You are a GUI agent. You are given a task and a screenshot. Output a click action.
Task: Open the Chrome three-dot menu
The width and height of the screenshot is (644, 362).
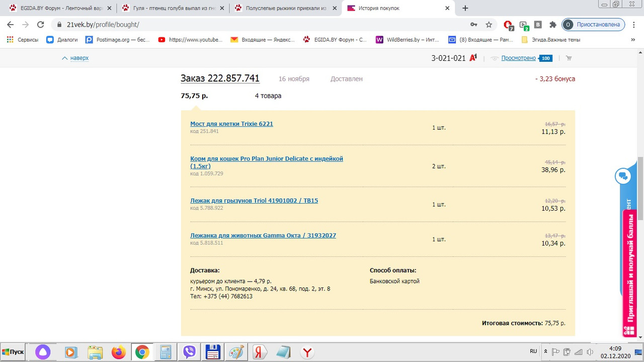[x=633, y=25]
